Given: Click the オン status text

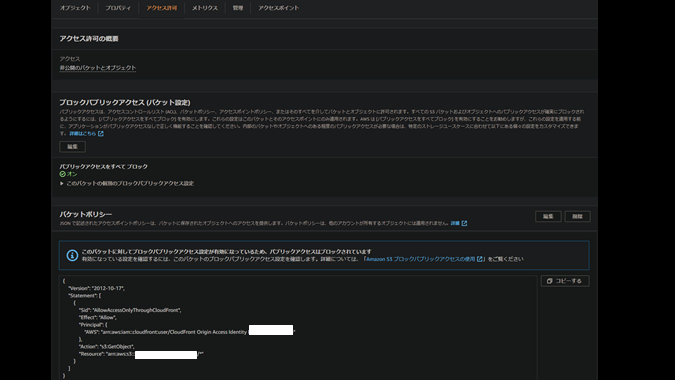Looking at the screenshot, I should coord(72,174).
